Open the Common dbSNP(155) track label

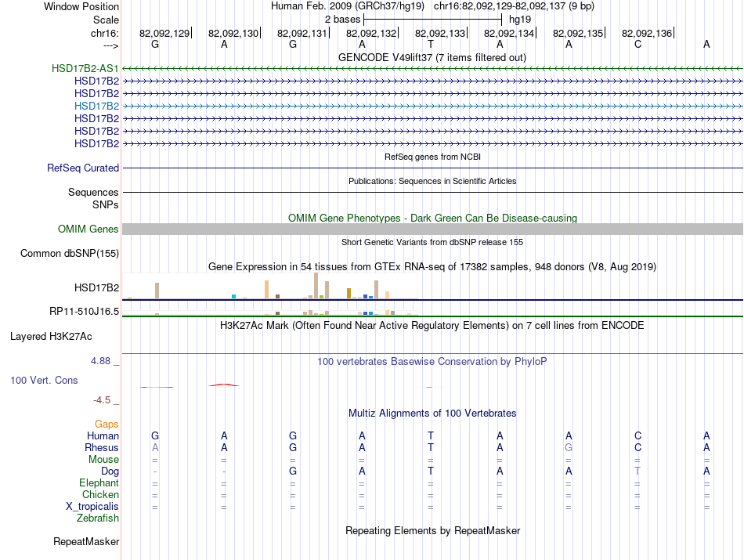(x=69, y=254)
